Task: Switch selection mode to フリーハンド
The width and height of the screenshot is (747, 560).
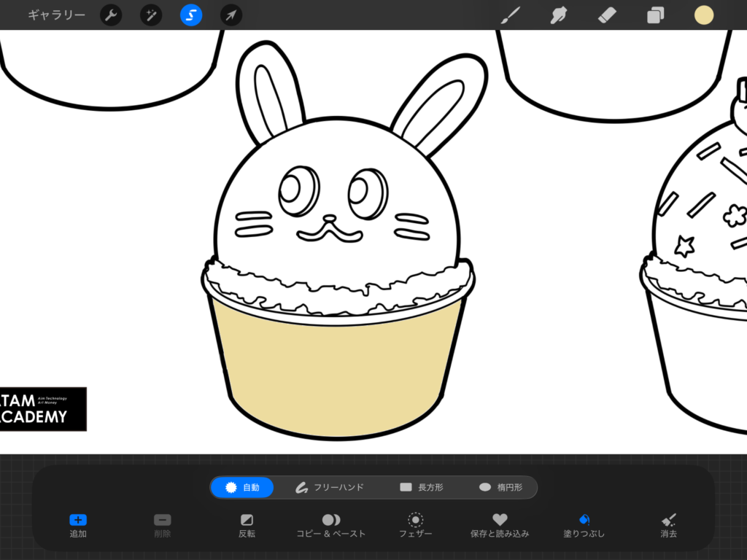Action: pos(329,487)
